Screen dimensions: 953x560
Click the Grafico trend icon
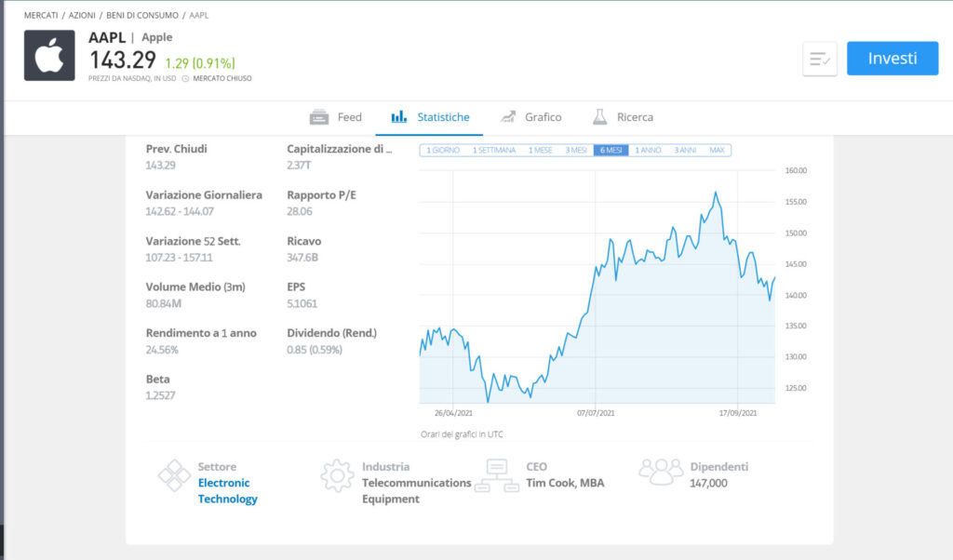click(508, 116)
